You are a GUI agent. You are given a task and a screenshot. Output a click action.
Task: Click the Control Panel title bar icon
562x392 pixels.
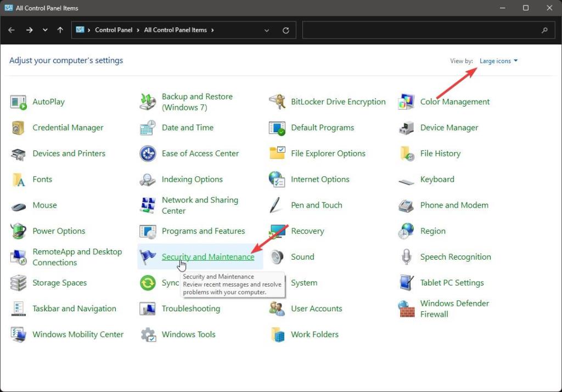(x=9, y=8)
